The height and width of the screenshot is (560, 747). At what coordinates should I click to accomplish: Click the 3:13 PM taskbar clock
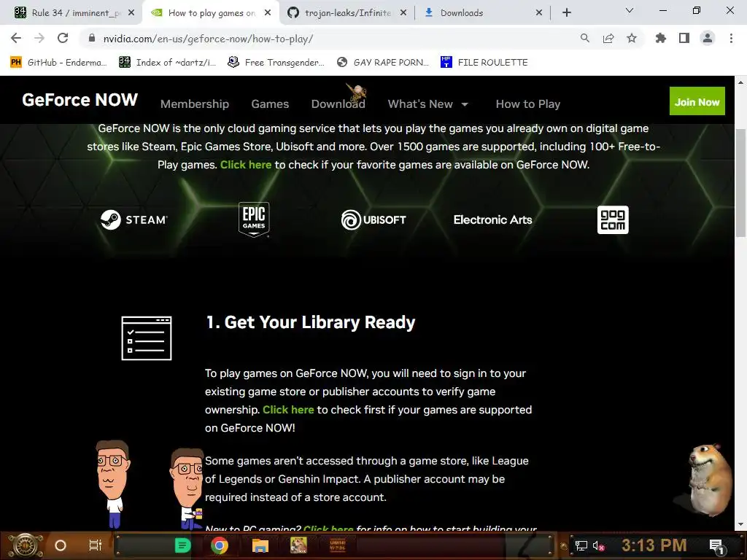pos(654,545)
